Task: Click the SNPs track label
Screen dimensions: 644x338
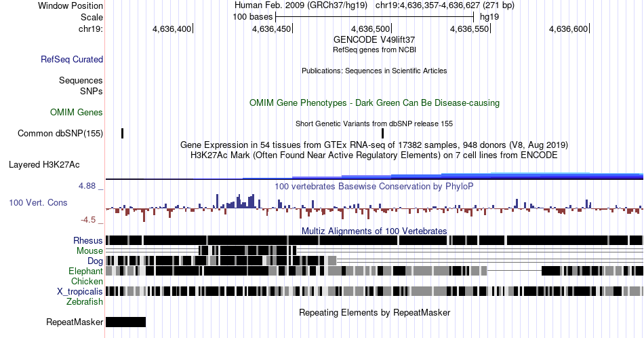Action: click(92, 91)
